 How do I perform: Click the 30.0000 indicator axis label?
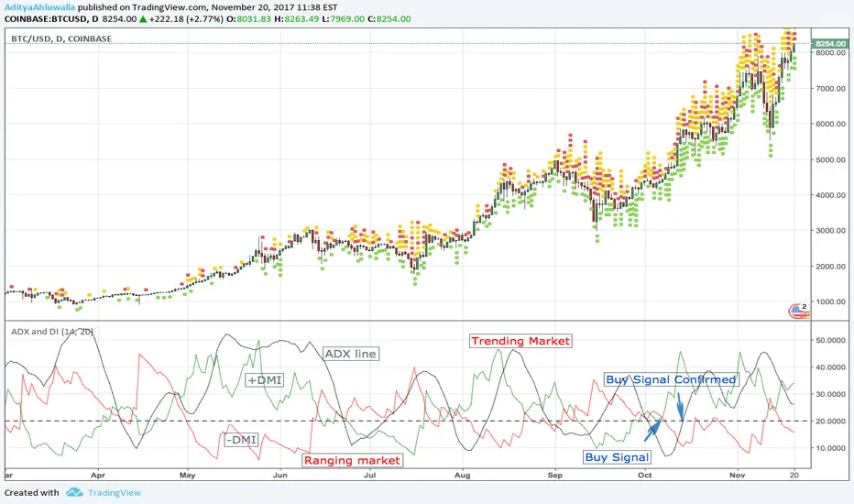click(830, 394)
